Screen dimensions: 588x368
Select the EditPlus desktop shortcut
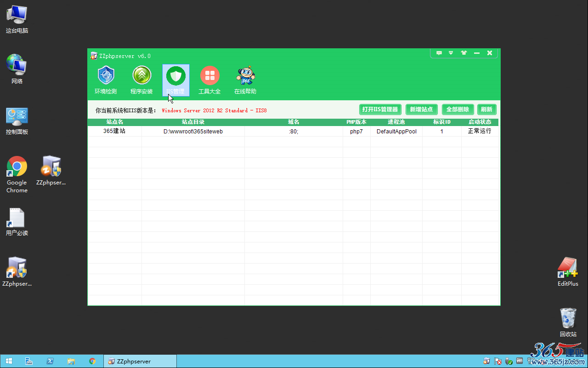(568, 272)
